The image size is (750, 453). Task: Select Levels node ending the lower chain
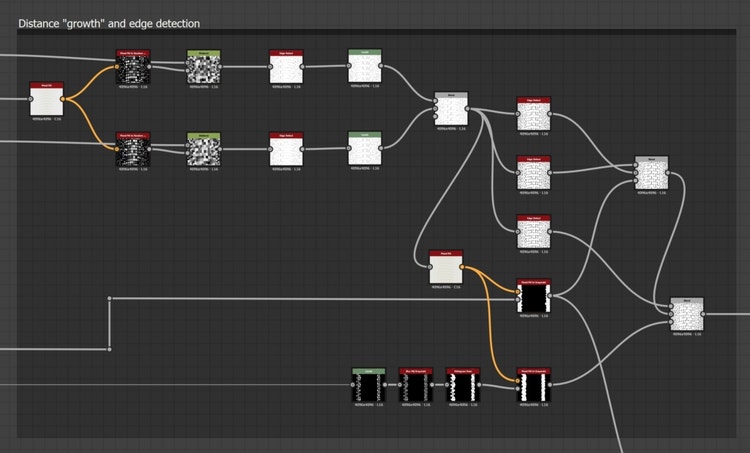[365, 148]
